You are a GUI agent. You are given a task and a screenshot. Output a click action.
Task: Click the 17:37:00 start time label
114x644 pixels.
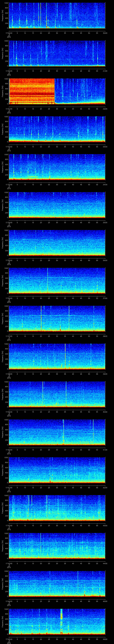tap(9, 336)
